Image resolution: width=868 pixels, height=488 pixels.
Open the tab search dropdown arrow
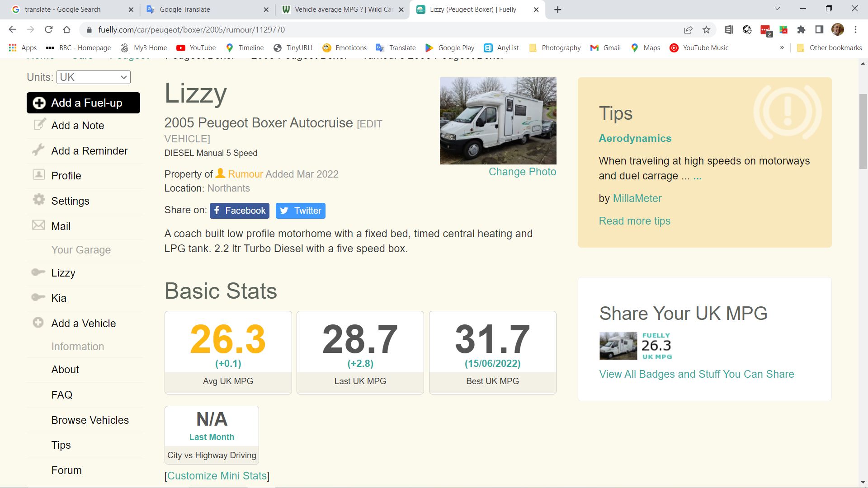point(777,9)
